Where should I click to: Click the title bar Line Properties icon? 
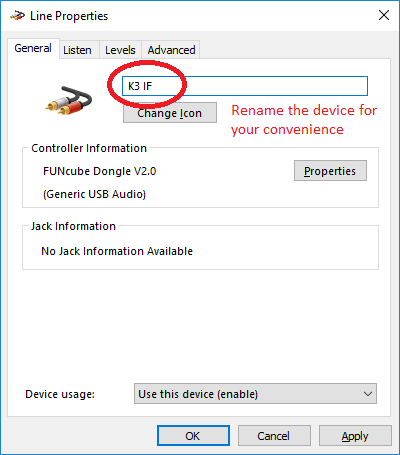17,16
